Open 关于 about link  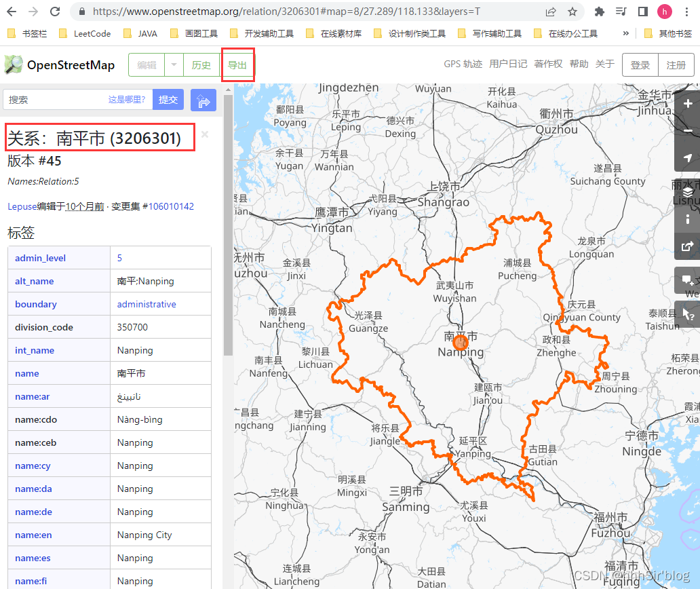pyautogui.click(x=605, y=64)
